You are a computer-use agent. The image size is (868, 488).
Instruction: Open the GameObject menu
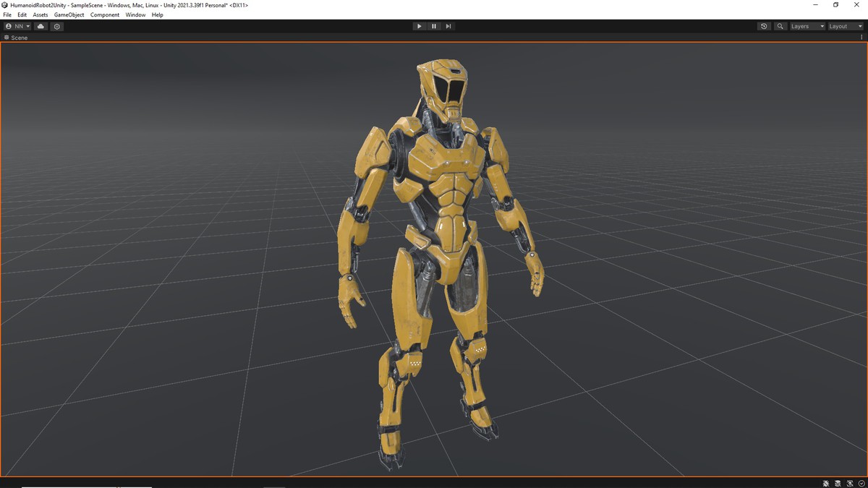[69, 14]
